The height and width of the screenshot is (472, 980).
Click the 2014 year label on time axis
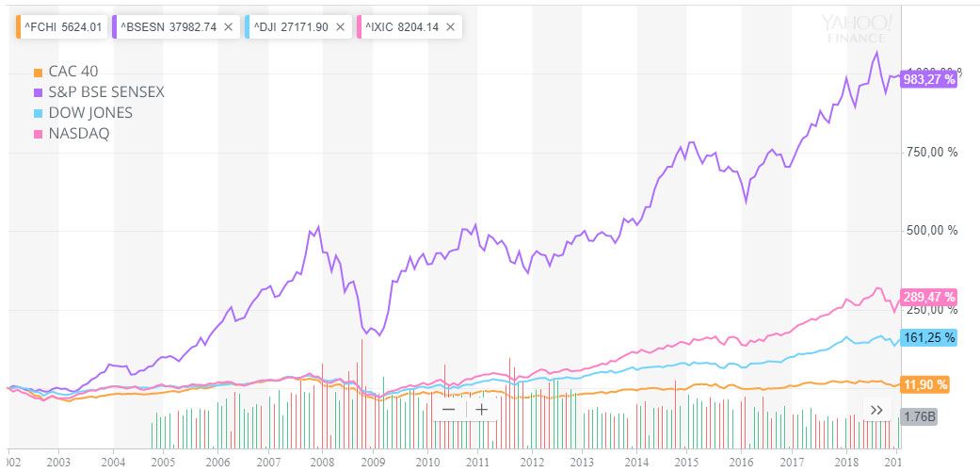(636, 462)
